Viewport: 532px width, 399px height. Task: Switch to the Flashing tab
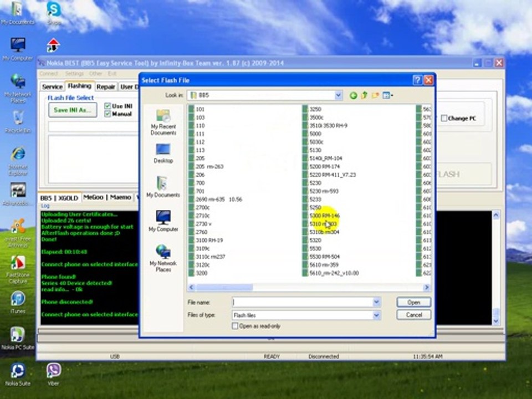[79, 86]
